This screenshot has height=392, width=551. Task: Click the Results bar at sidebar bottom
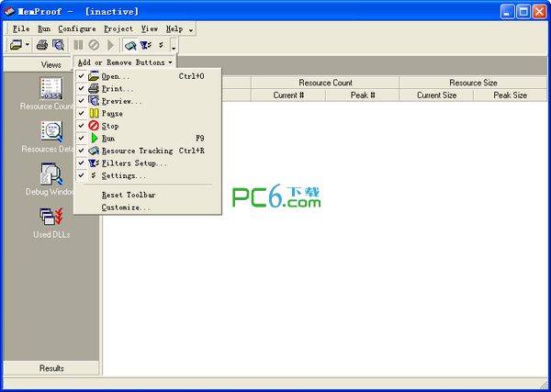(x=51, y=368)
